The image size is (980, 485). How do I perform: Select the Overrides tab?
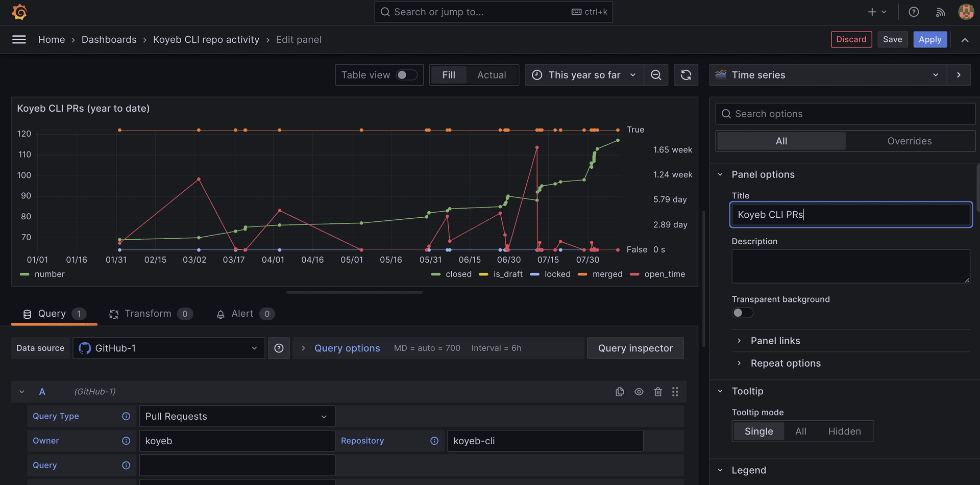click(x=910, y=141)
